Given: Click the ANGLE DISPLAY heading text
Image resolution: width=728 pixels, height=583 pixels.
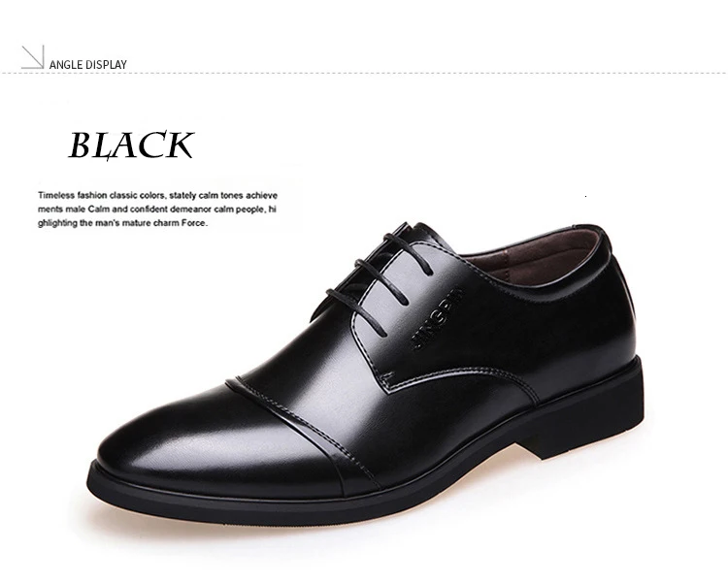Looking at the screenshot, I should [x=87, y=65].
